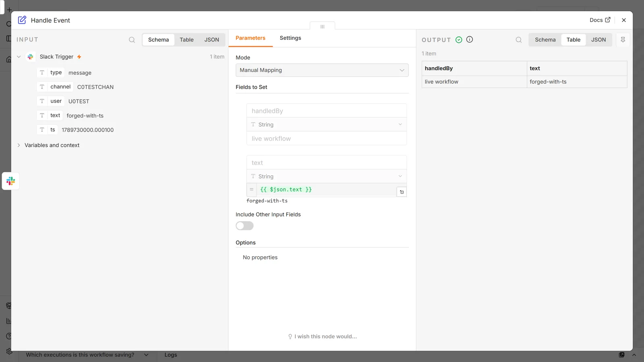Viewport: 644px width, 362px height.
Task: Click the 'C0TESTCHAN' channel value
Action: click(95, 87)
